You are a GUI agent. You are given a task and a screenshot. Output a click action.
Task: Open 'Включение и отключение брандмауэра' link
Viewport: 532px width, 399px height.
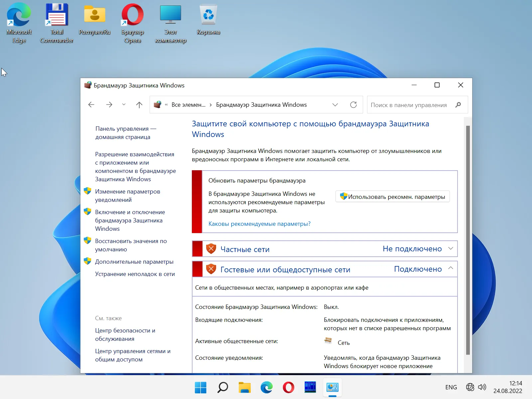(130, 220)
